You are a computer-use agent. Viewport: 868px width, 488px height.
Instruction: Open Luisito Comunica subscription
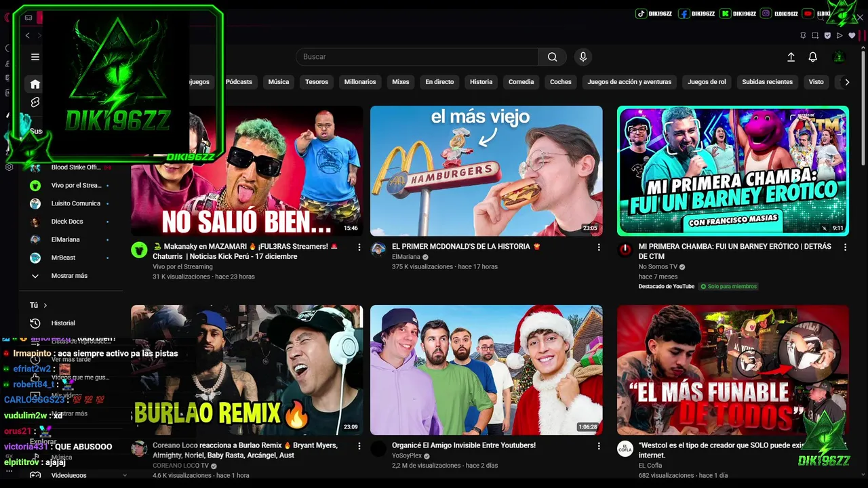point(71,203)
